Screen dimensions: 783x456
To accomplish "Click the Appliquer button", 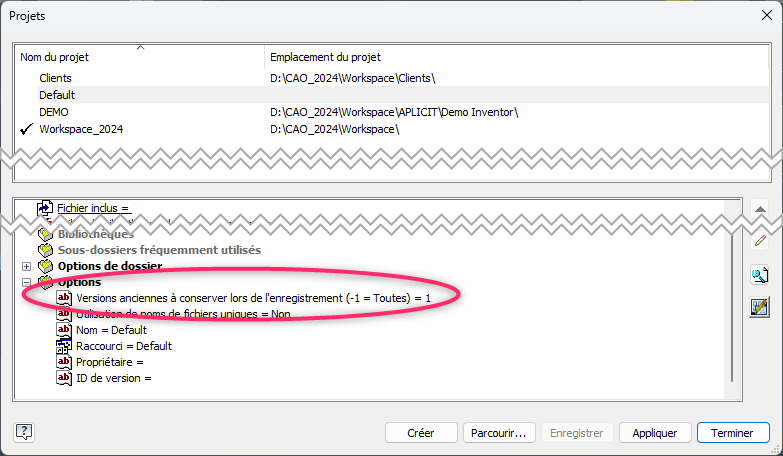I will pyautogui.click(x=654, y=433).
